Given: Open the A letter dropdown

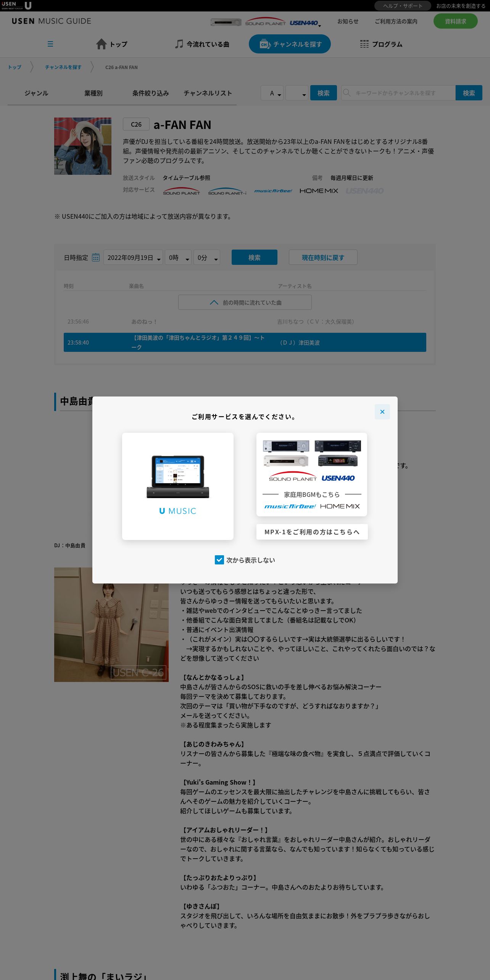Looking at the screenshot, I should (272, 93).
